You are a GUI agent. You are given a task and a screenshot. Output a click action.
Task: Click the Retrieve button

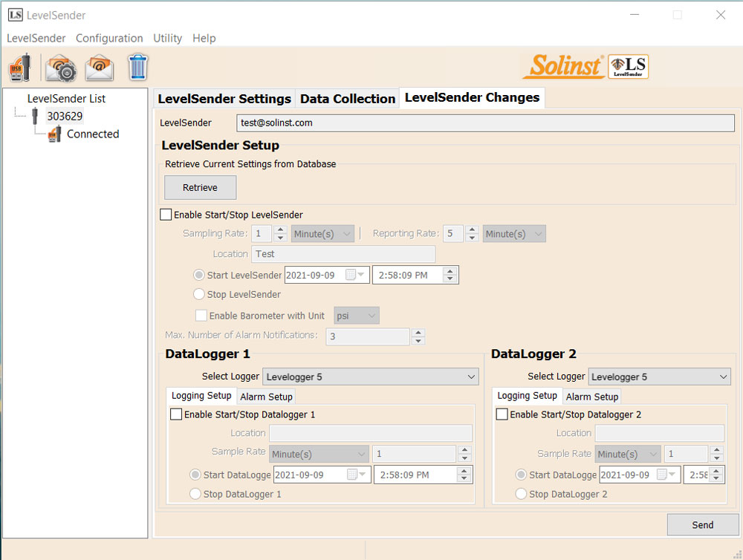(200, 187)
